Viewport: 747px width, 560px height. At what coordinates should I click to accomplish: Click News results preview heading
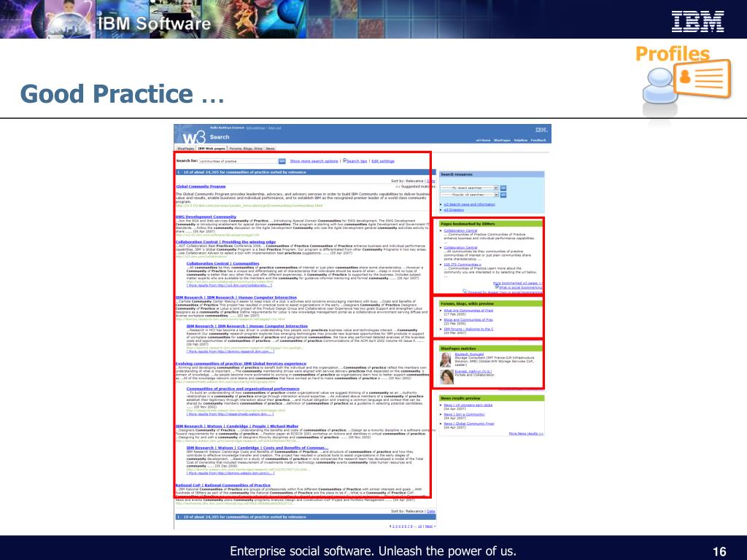[492, 398]
